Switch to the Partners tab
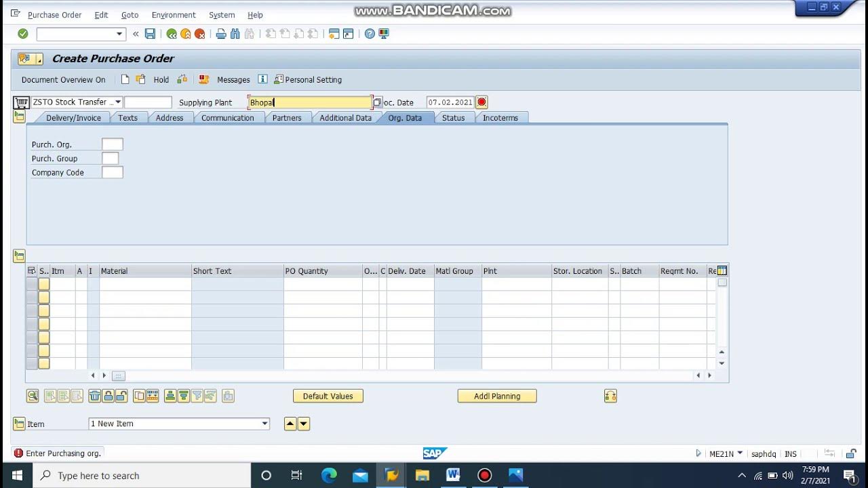The height and width of the screenshot is (488, 868). click(x=287, y=118)
